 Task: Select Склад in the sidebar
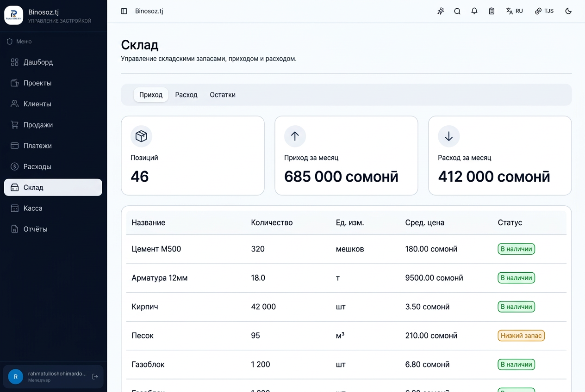tap(53, 187)
